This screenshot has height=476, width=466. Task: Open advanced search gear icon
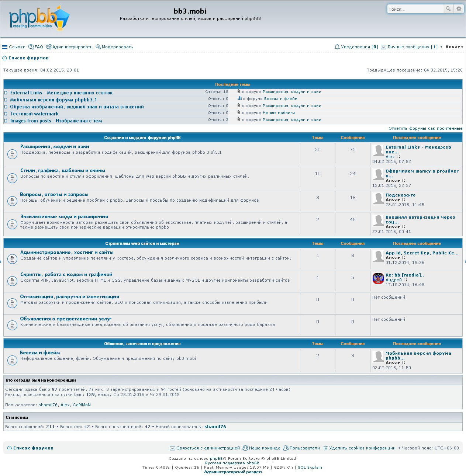(x=459, y=9)
